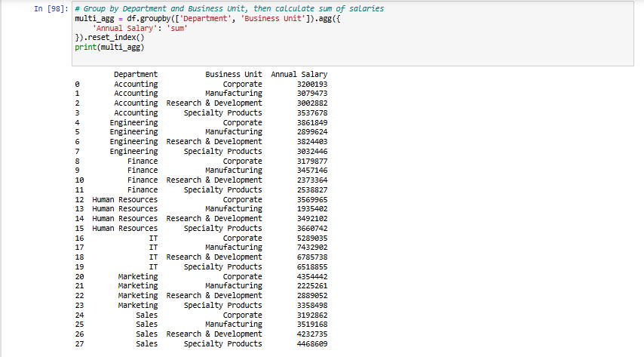Click the }).reset_index() code line
The image size is (644, 357).
click(109, 38)
